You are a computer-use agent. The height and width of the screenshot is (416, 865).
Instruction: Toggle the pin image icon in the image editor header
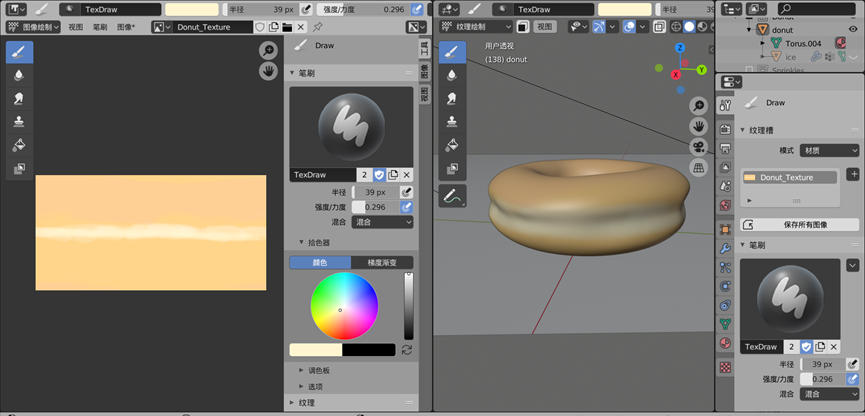point(317,27)
